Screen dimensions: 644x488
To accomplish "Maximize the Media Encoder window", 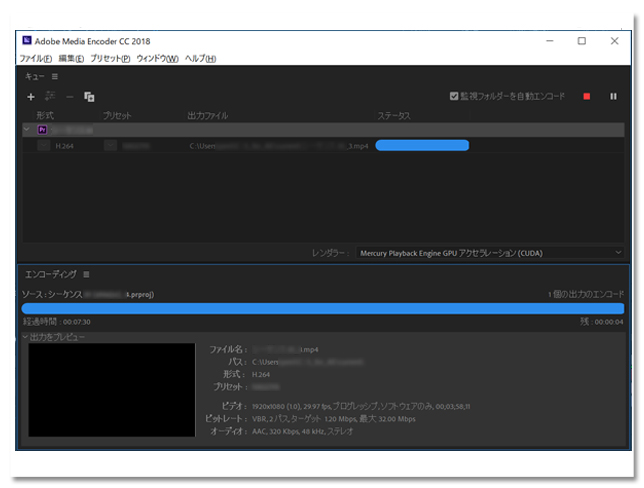I will [x=582, y=41].
